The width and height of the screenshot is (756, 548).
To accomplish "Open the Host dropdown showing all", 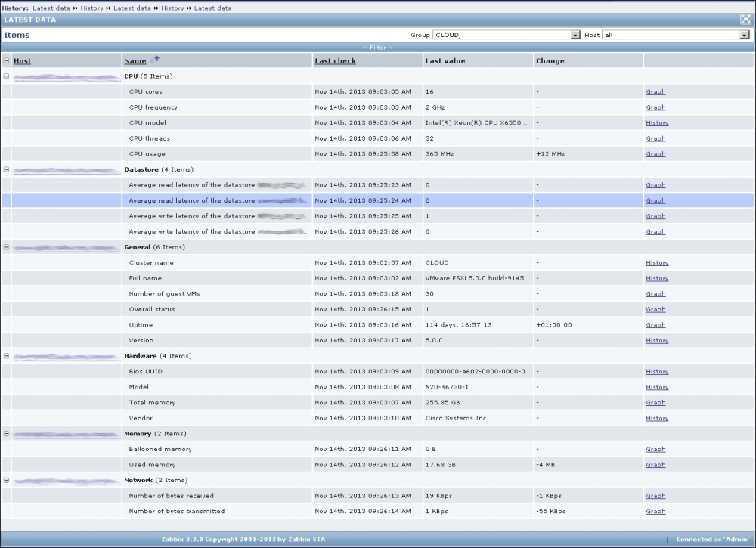I will (745, 35).
